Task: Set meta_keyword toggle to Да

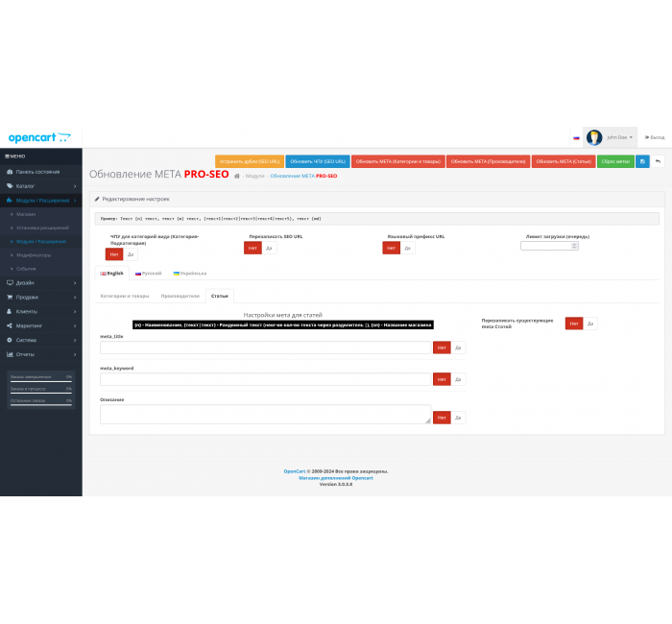Action: (458, 379)
